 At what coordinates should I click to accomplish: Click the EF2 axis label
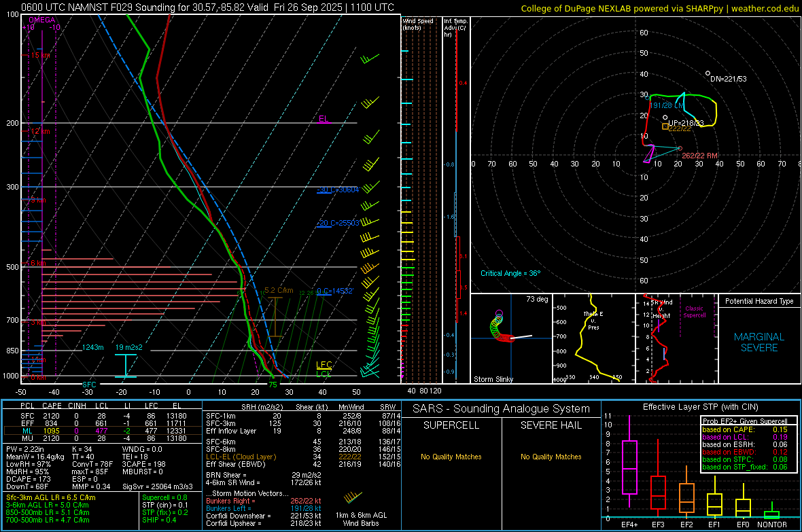pyautogui.click(x=686, y=525)
